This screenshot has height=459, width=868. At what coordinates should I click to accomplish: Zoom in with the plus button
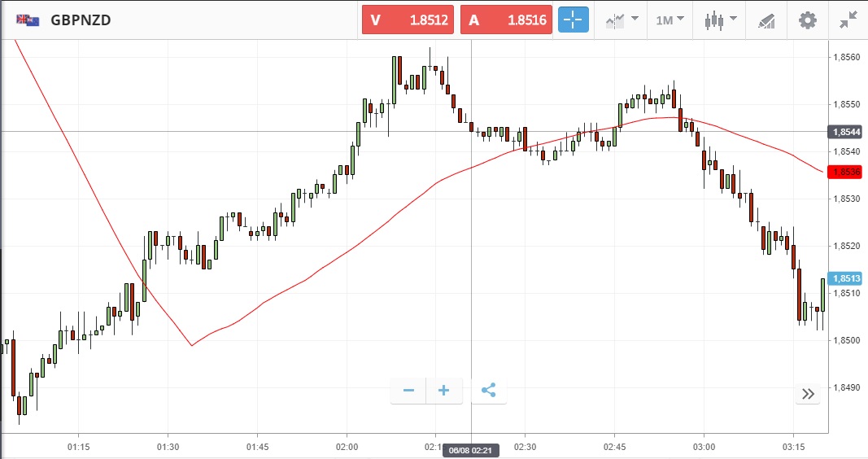click(x=444, y=391)
